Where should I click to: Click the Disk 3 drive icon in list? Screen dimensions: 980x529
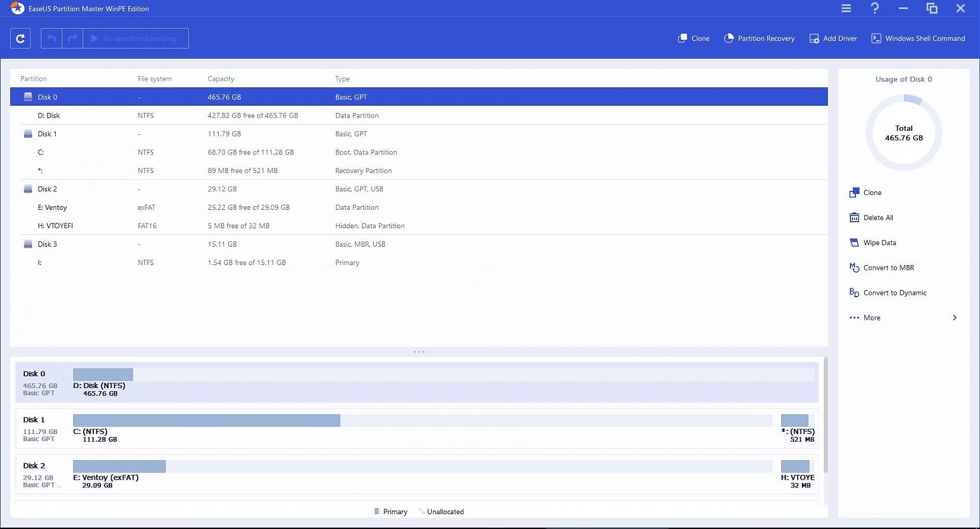[28, 244]
